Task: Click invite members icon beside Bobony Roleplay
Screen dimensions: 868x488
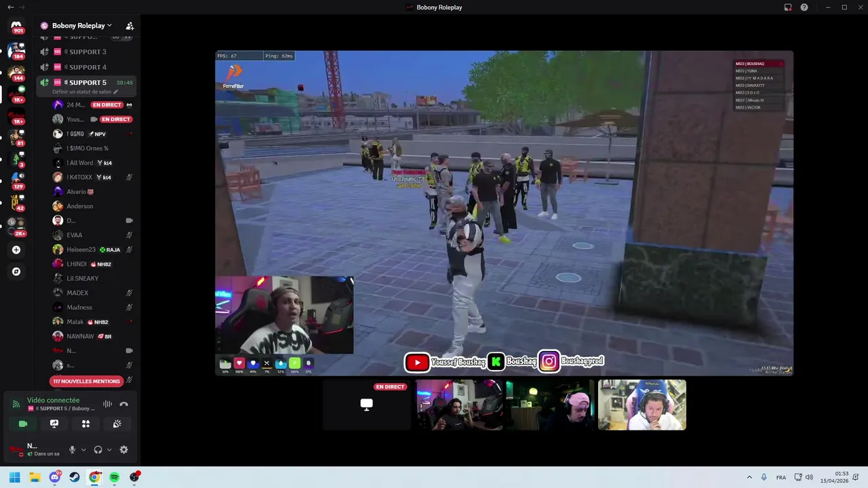Action: coord(130,26)
